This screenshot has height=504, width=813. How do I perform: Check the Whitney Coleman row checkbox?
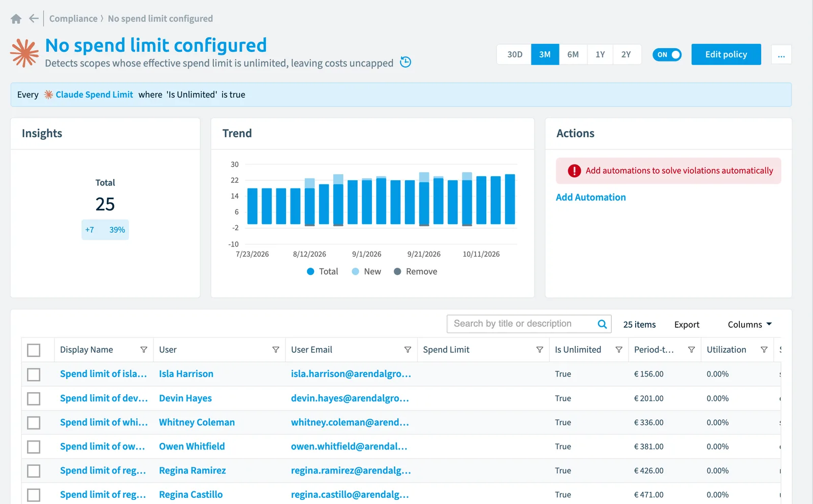(x=34, y=423)
